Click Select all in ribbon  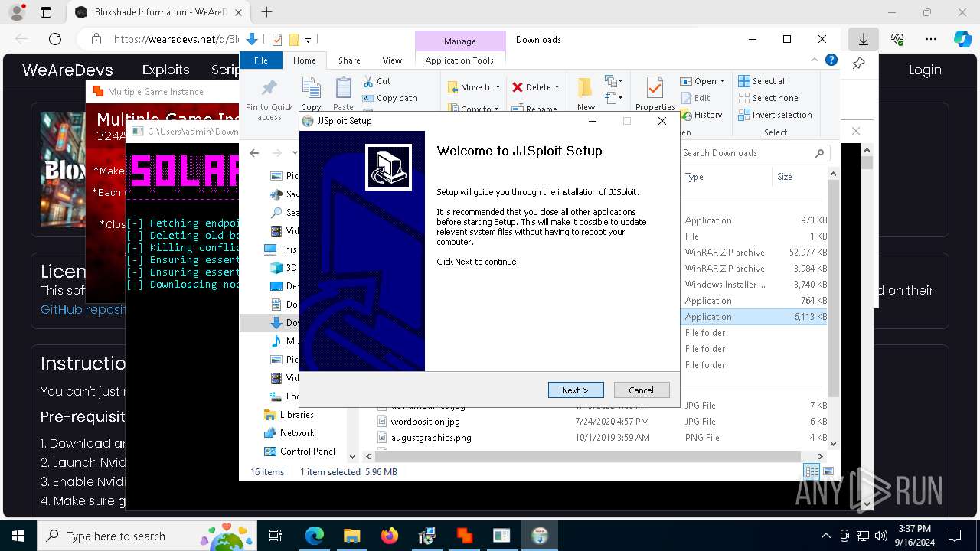pyautogui.click(x=763, y=81)
